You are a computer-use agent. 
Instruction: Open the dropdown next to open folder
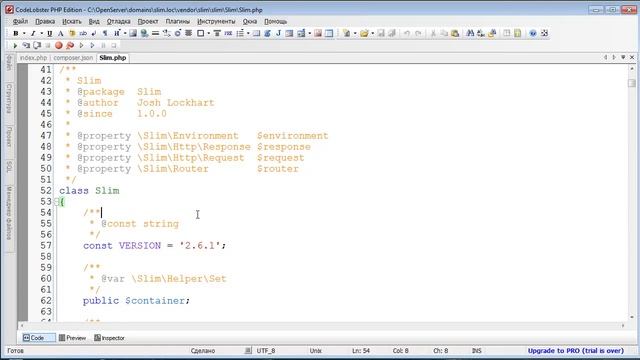[372, 33]
